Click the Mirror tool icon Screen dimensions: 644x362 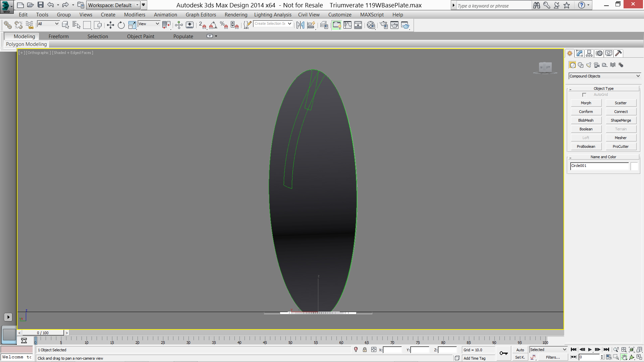tap(300, 25)
